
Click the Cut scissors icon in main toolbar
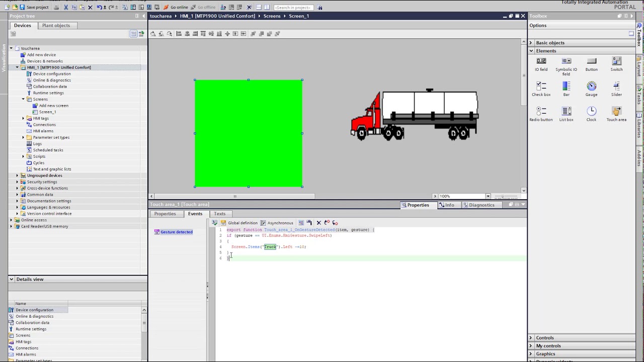click(x=65, y=8)
